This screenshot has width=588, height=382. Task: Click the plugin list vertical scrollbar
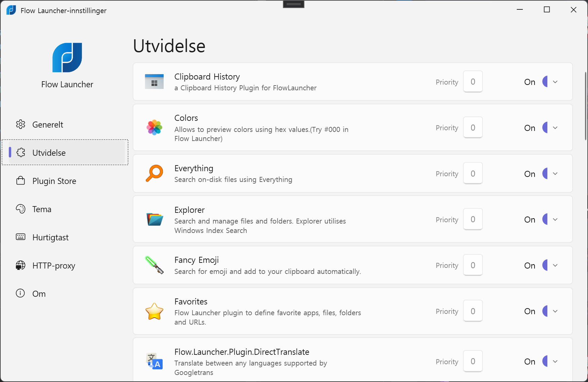[586, 106]
